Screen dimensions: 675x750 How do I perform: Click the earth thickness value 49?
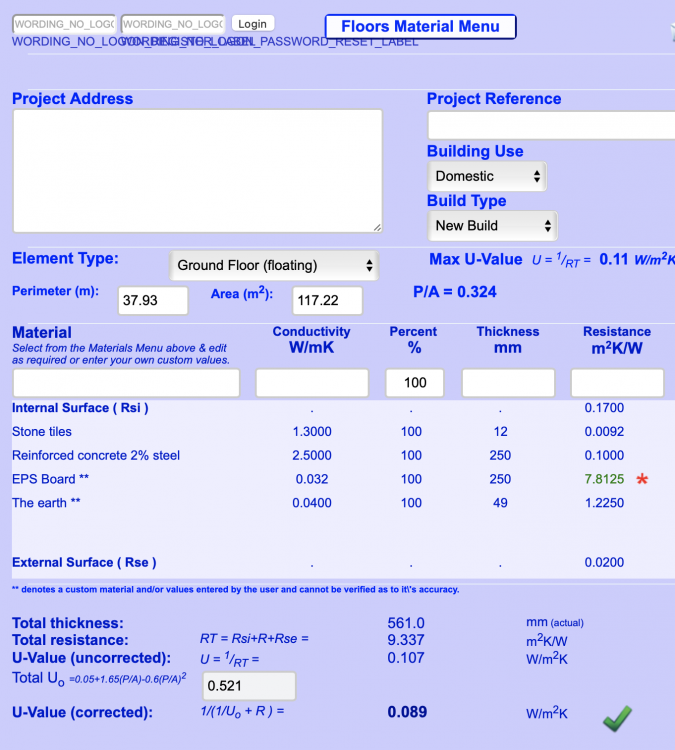click(x=500, y=503)
